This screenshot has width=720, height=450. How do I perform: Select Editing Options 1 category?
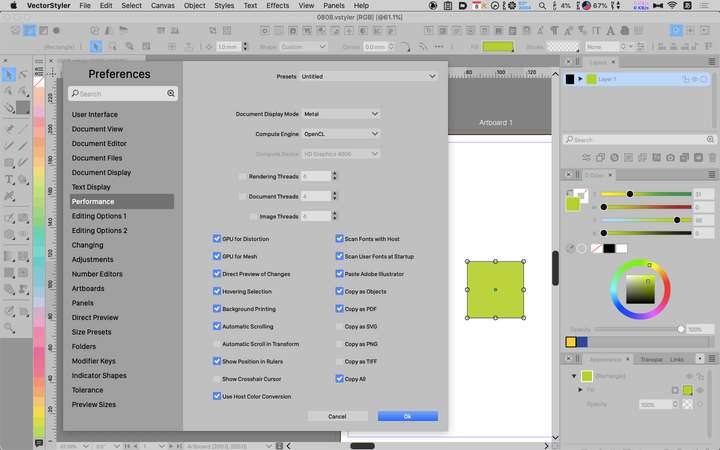99,216
